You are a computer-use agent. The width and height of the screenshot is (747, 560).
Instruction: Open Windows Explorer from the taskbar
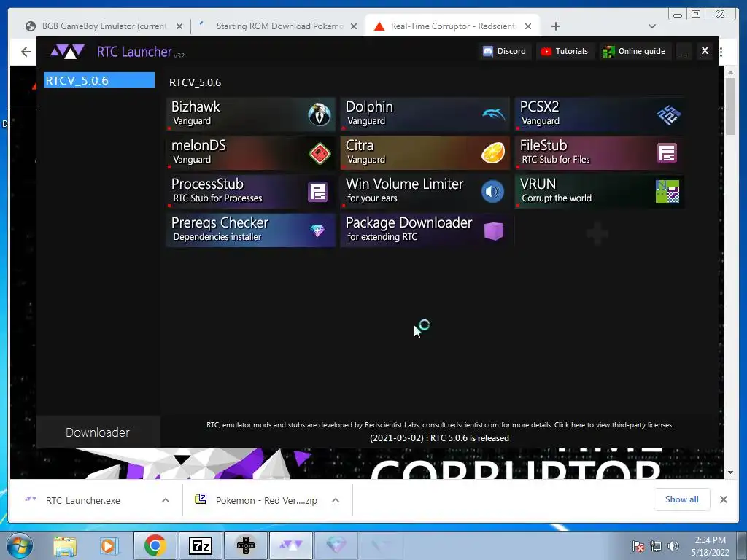(x=65, y=545)
